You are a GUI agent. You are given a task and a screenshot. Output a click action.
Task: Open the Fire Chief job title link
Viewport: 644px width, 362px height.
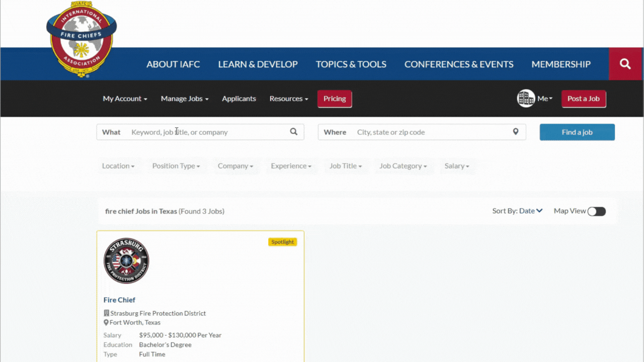119,300
